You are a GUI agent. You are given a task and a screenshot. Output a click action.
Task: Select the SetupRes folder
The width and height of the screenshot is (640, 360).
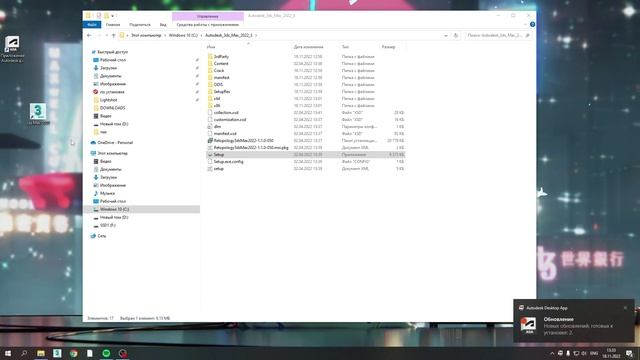point(222,91)
